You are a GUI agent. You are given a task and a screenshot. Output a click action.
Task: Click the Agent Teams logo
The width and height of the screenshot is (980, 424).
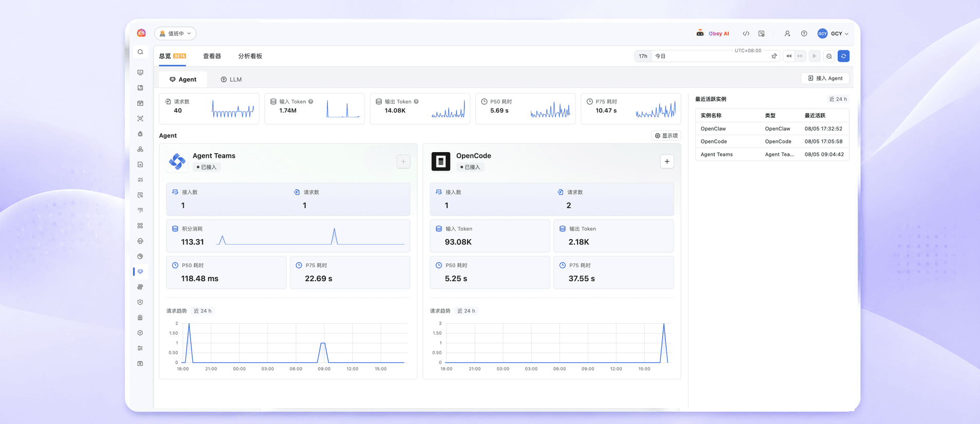coord(177,161)
